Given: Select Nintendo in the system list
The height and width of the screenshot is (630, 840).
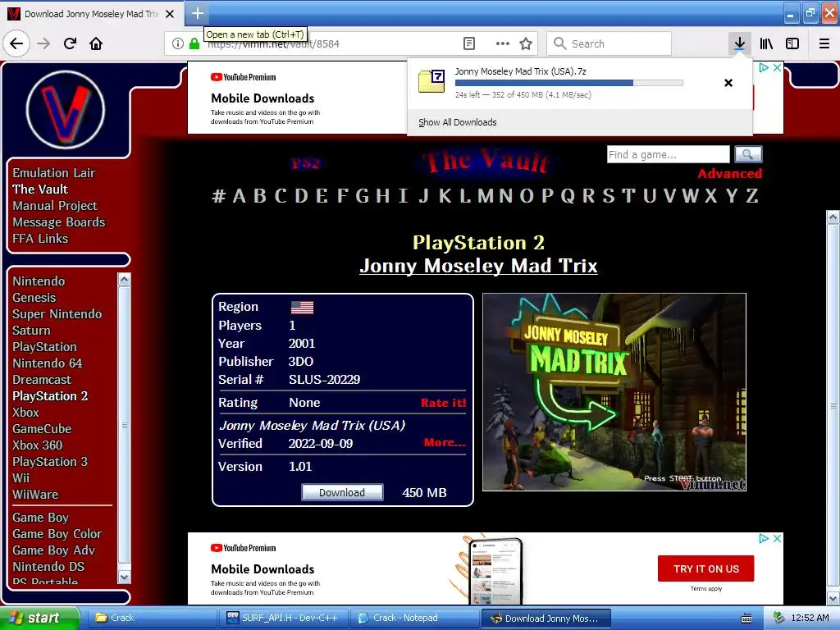Looking at the screenshot, I should tap(39, 281).
